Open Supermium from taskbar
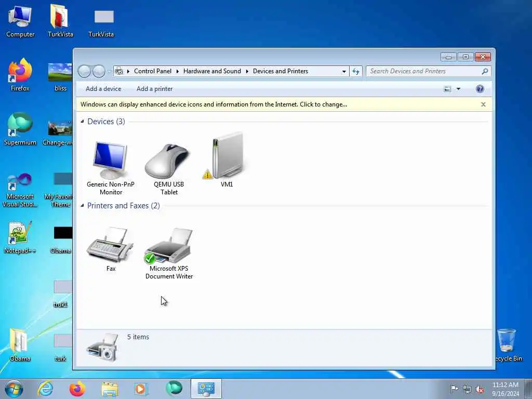The image size is (532, 399). pyautogui.click(x=174, y=389)
